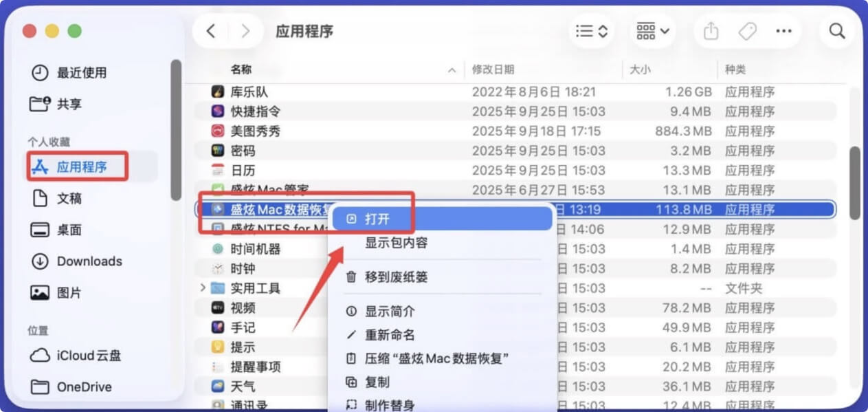
Task: Click the Tags icon in the toolbar
Action: (747, 31)
